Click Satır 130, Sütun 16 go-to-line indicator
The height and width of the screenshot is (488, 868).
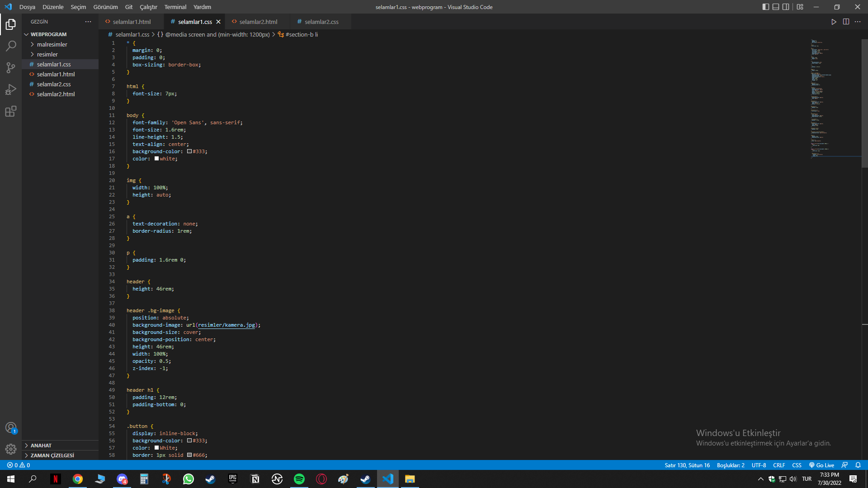click(x=687, y=465)
